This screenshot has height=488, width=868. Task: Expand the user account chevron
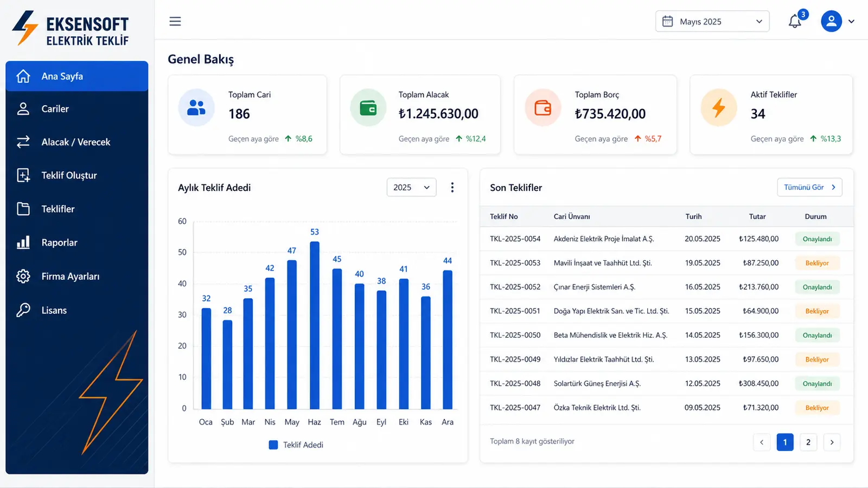pos(851,22)
